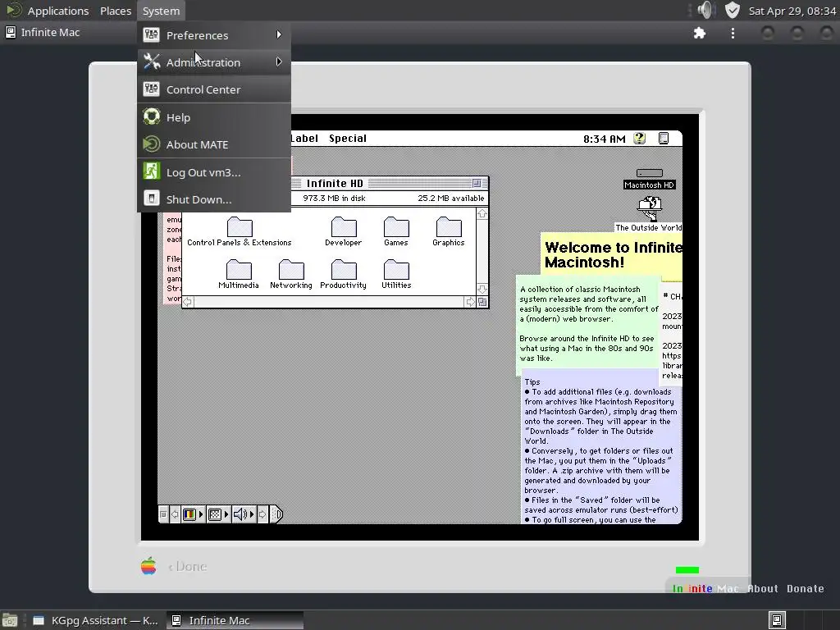Click the Mac menu bar clock 8:34 AM
Screen dimensions: 840x630
click(x=605, y=139)
